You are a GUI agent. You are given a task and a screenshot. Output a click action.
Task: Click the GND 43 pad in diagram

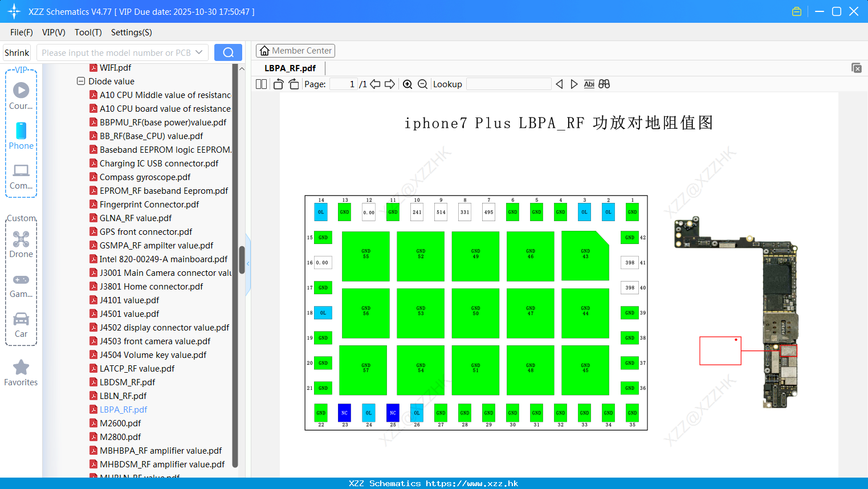(x=585, y=256)
